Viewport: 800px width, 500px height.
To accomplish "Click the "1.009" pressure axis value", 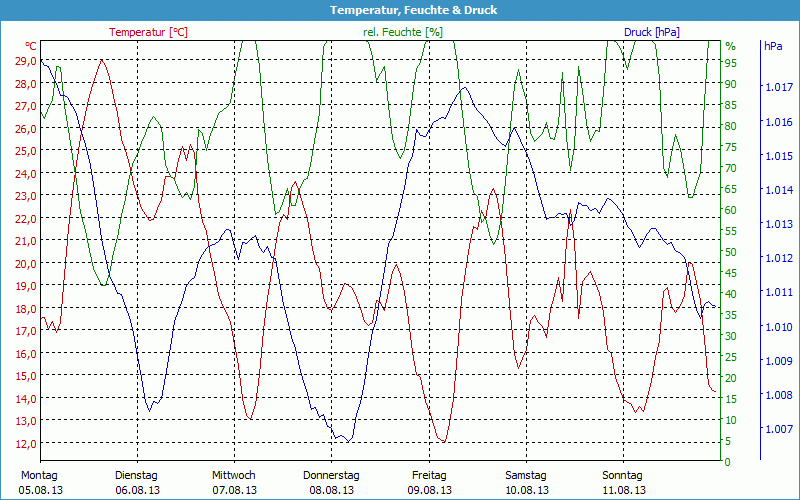I will tap(779, 361).
